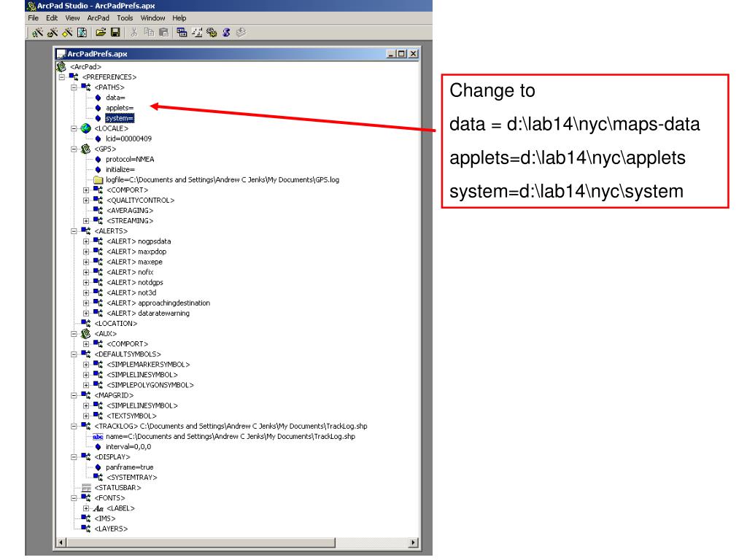Collapse the PATHS tree node

point(74,87)
